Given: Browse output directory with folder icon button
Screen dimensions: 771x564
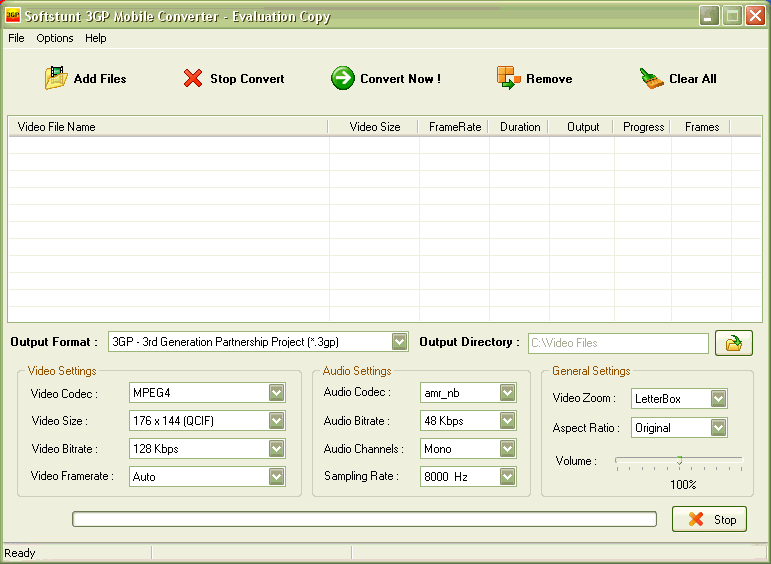Looking at the screenshot, I should (734, 343).
